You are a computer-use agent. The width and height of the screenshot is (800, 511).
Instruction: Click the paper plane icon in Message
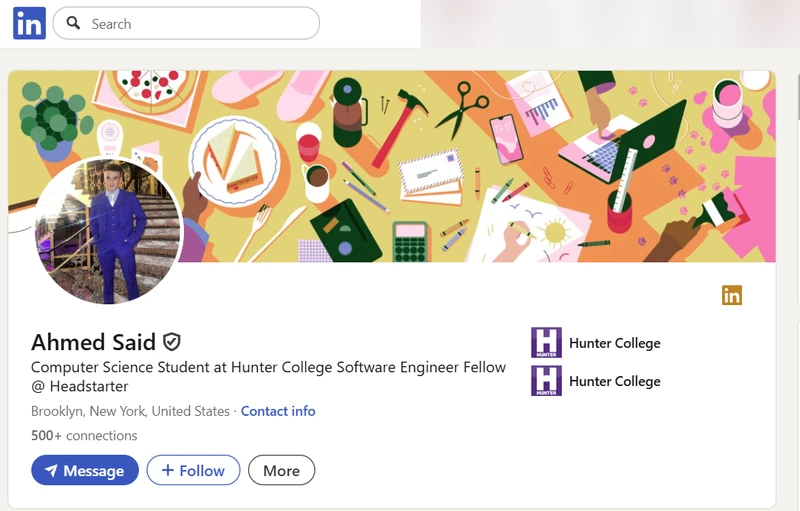[x=51, y=470]
